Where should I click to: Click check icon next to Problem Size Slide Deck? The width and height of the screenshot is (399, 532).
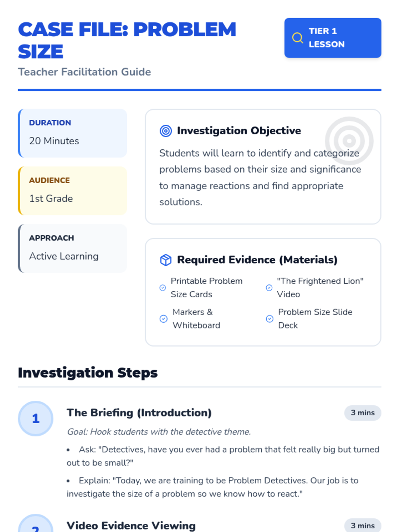(270, 319)
